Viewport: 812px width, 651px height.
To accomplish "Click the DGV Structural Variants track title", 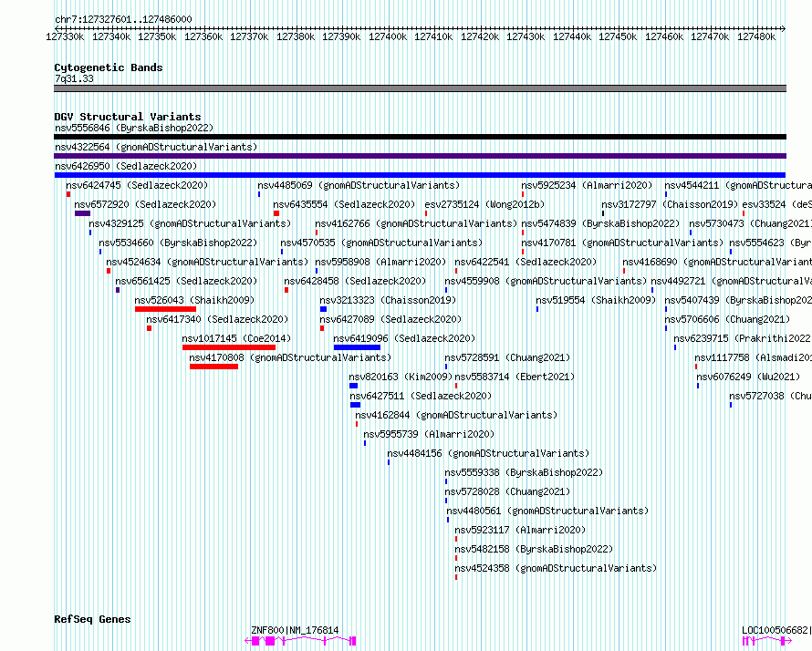I will pyautogui.click(x=128, y=117).
